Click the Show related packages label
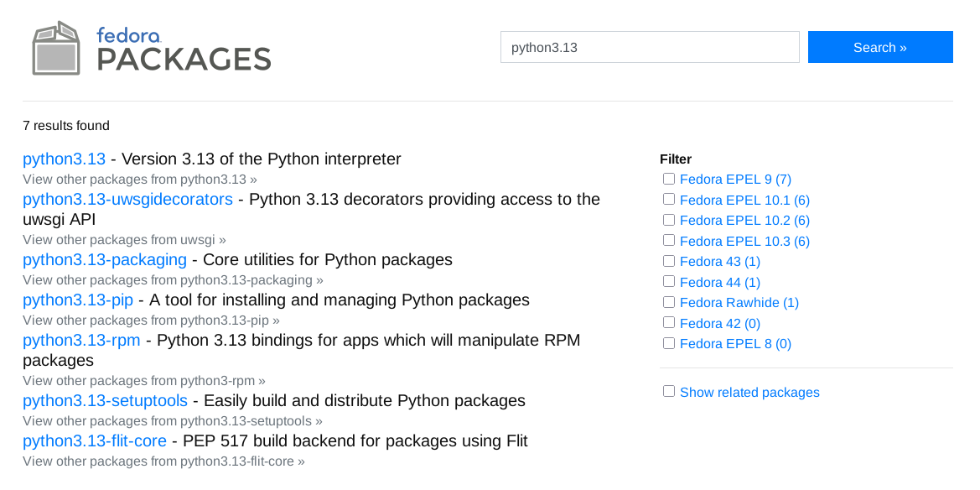Viewport: 980px width, 490px height. (750, 393)
